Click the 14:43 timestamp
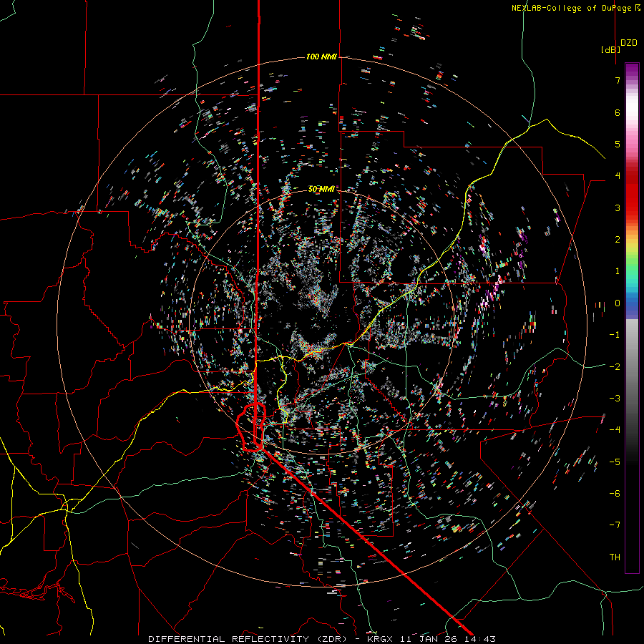 pyautogui.click(x=479, y=639)
